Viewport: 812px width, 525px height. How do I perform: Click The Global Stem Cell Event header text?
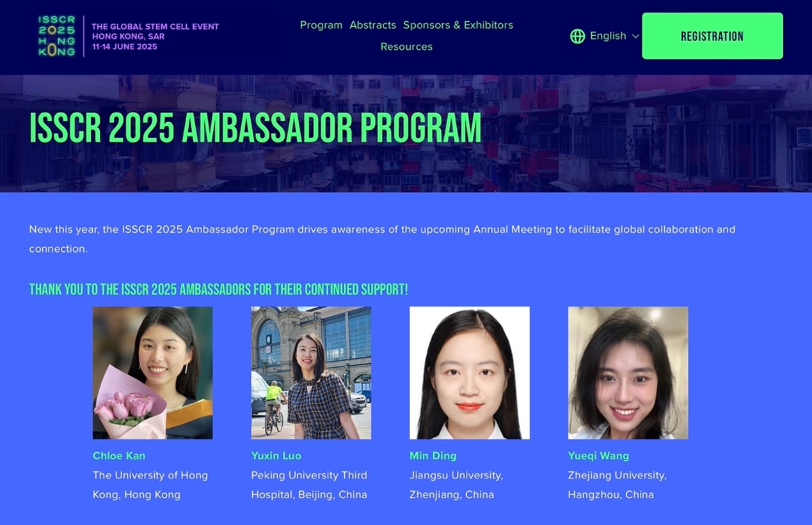click(x=155, y=27)
